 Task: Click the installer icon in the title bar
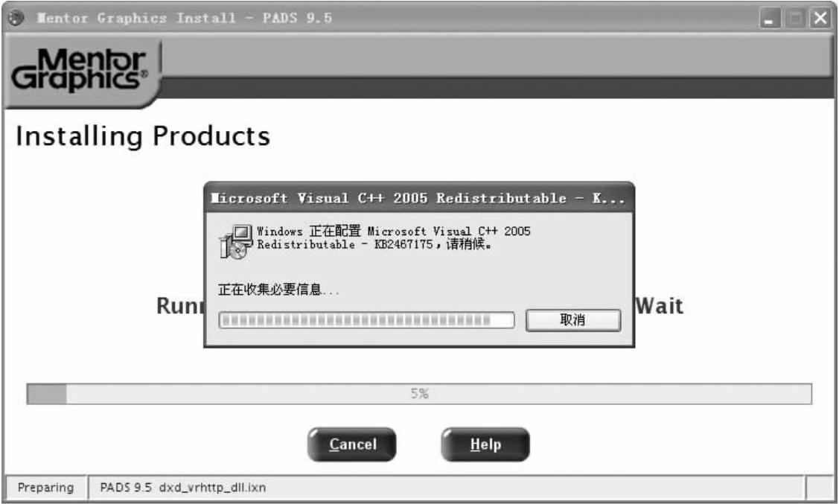16,18
